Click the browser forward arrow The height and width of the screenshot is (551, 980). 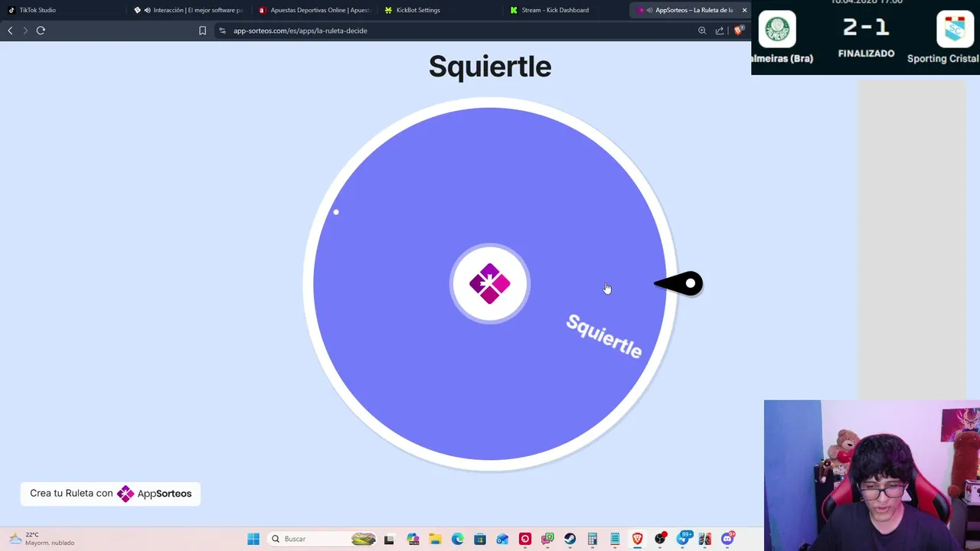pos(25,31)
